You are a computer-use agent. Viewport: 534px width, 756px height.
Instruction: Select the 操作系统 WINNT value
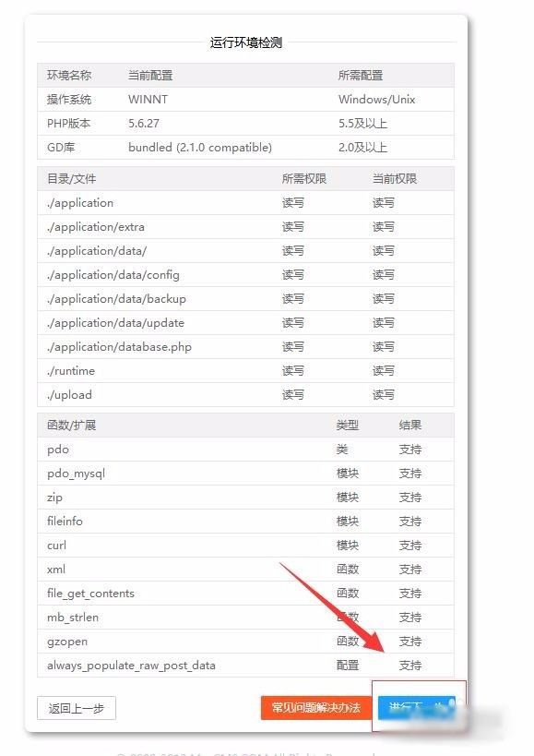148,100
